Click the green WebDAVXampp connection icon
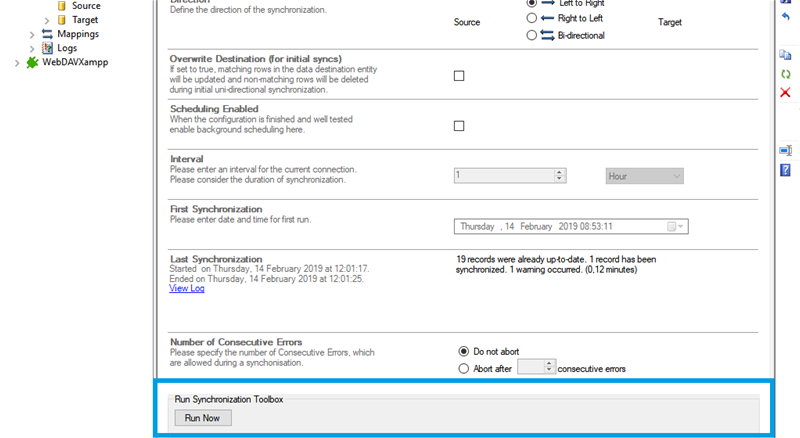The image size is (800, 438). pos(33,62)
